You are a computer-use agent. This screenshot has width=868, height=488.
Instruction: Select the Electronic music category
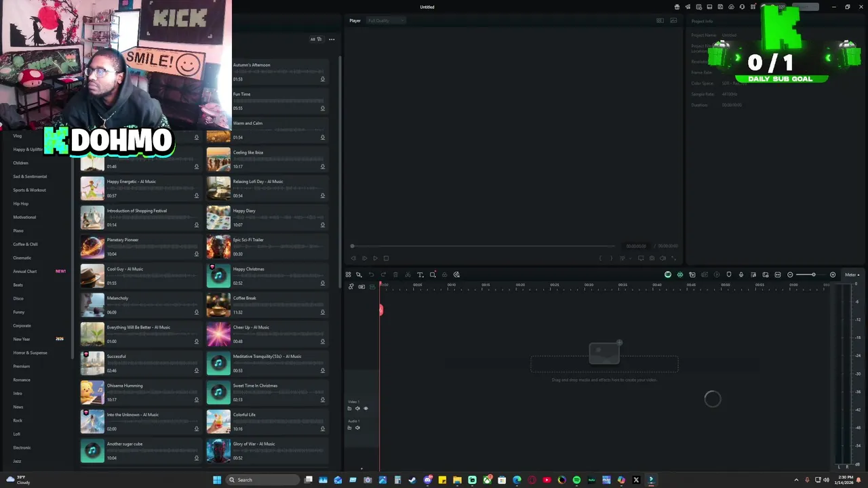tap(22, 447)
